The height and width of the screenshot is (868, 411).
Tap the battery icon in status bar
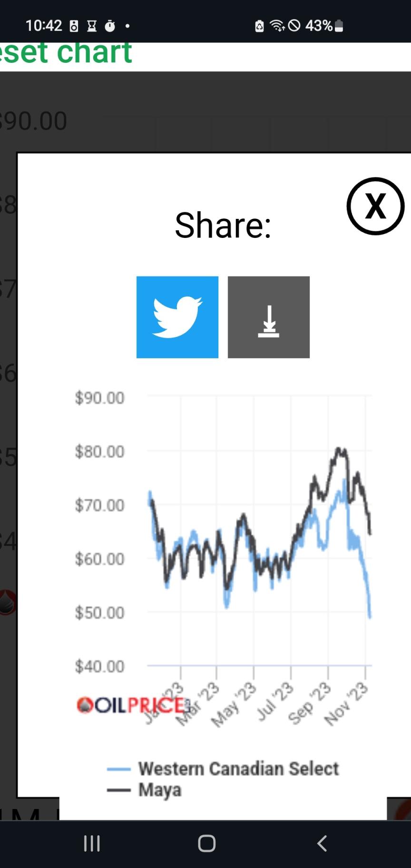click(339, 26)
